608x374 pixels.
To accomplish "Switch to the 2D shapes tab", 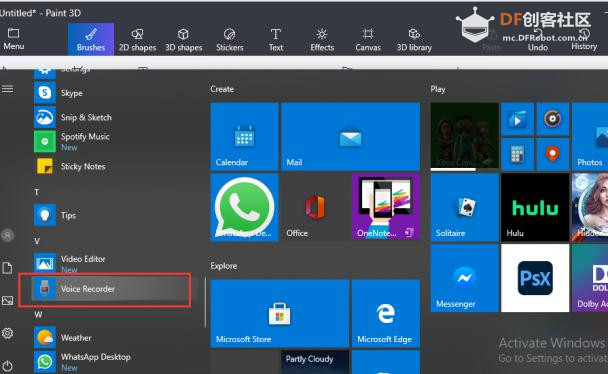I will (x=137, y=39).
